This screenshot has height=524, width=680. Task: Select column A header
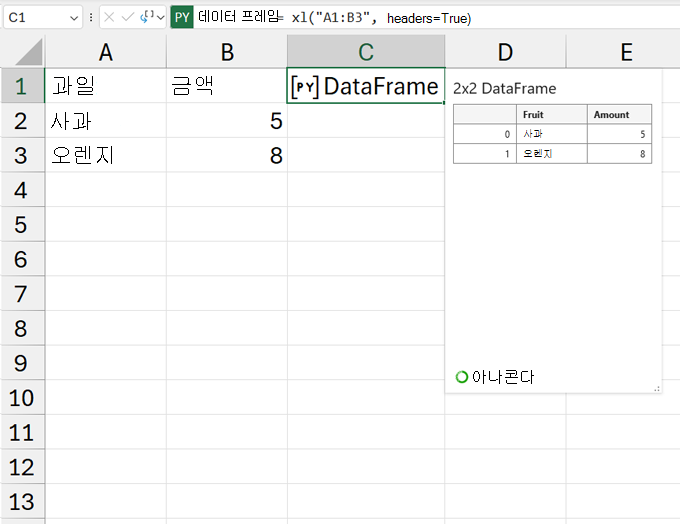click(106, 52)
